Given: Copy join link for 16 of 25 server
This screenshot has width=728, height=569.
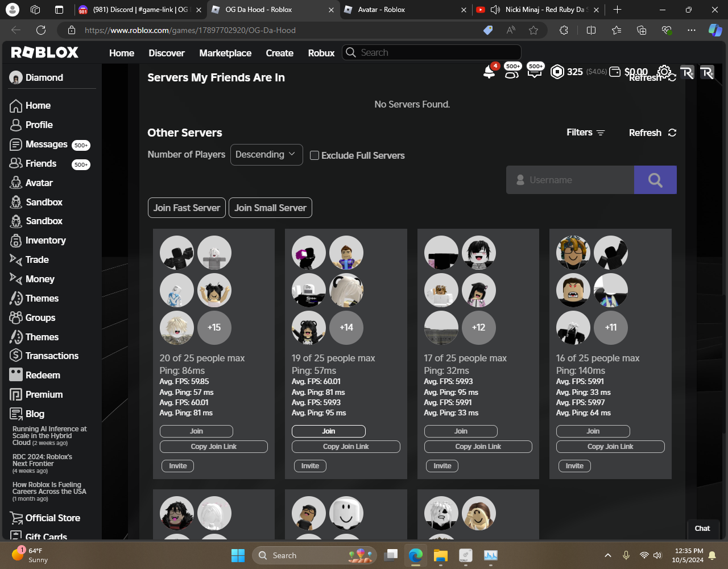Looking at the screenshot, I should (x=610, y=447).
